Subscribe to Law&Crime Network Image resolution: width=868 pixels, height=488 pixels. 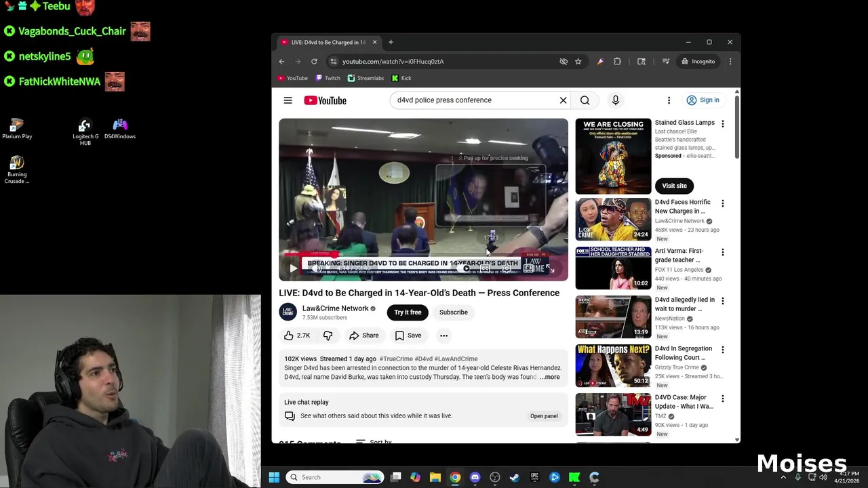454,312
